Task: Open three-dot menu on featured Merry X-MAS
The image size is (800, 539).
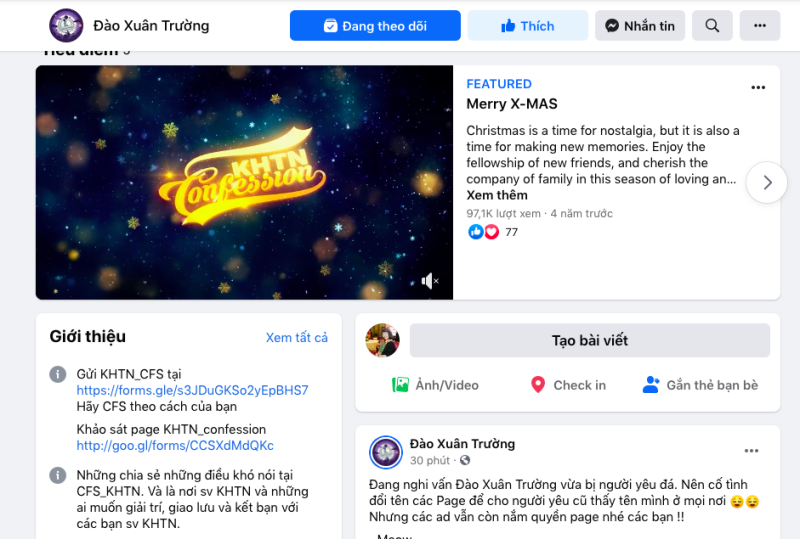Action: click(758, 88)
